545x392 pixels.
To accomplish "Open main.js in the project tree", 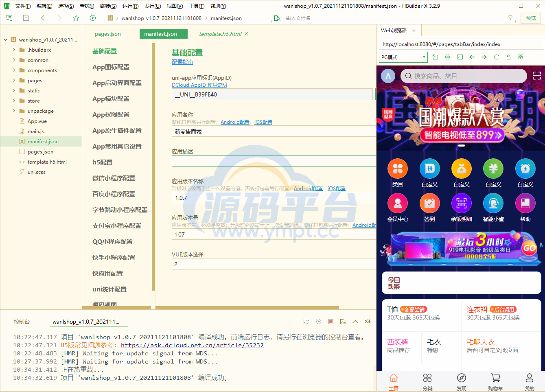I will tap(36, 131).
